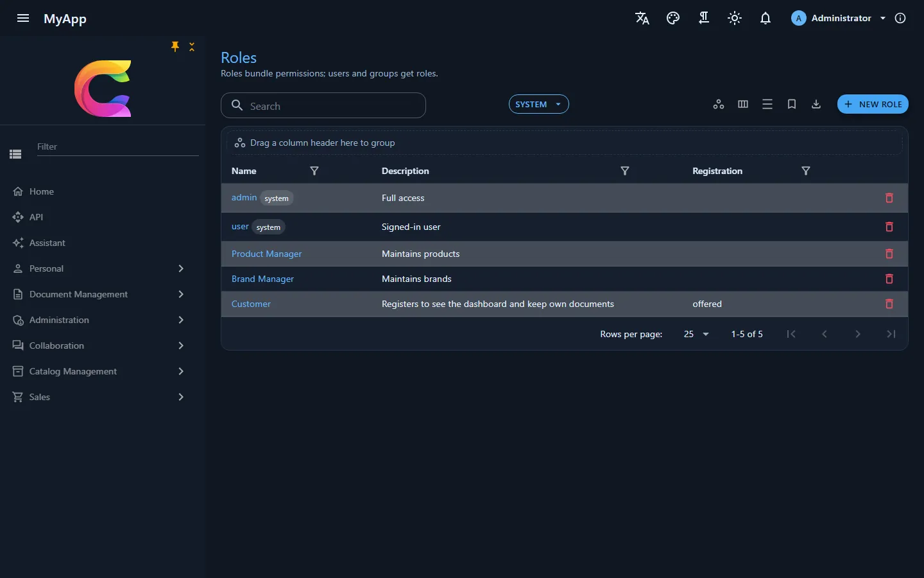Filter the Description column
924x578 pixels.
tap(625, 171)
